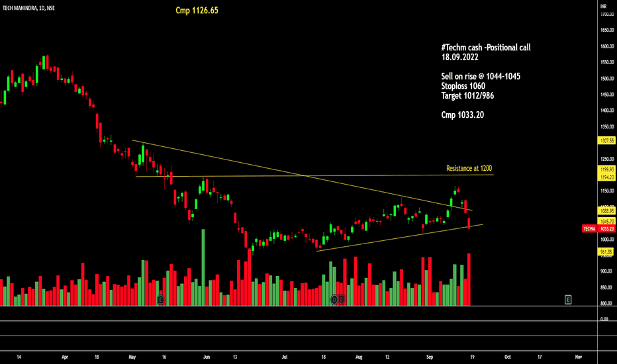Click the 'May' label on the time axis
The height and width of the screenshot is (364, 617).
click(x=132, y=357)
